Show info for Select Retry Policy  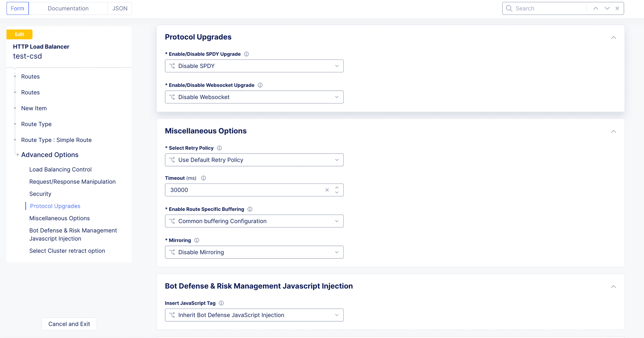click(x=219, y=148)
